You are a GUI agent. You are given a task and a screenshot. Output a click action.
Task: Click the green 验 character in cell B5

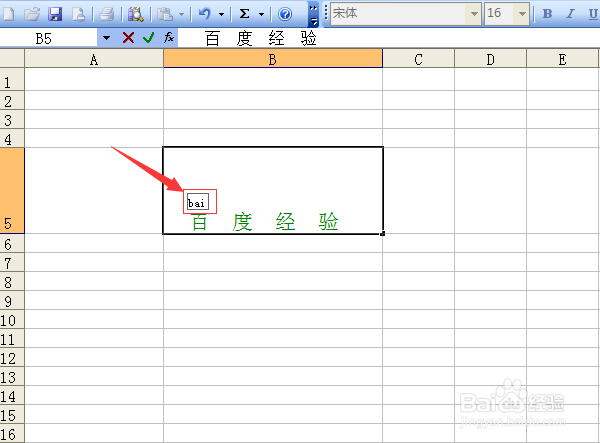coord(328,222)
